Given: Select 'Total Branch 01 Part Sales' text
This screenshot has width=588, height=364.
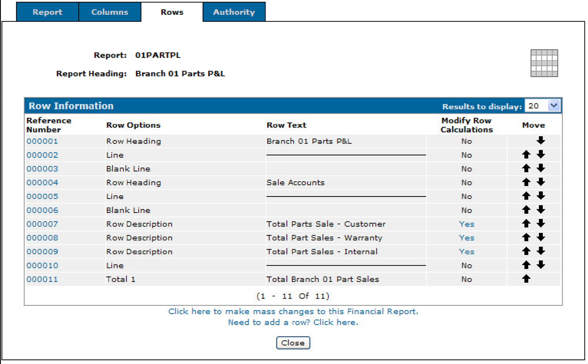Looking at the screenshot, I should point(323,279).
